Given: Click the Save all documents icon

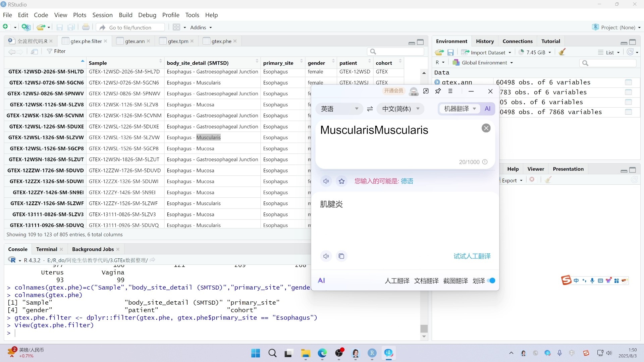Looking at the screenshot, I should click(71, 27).
